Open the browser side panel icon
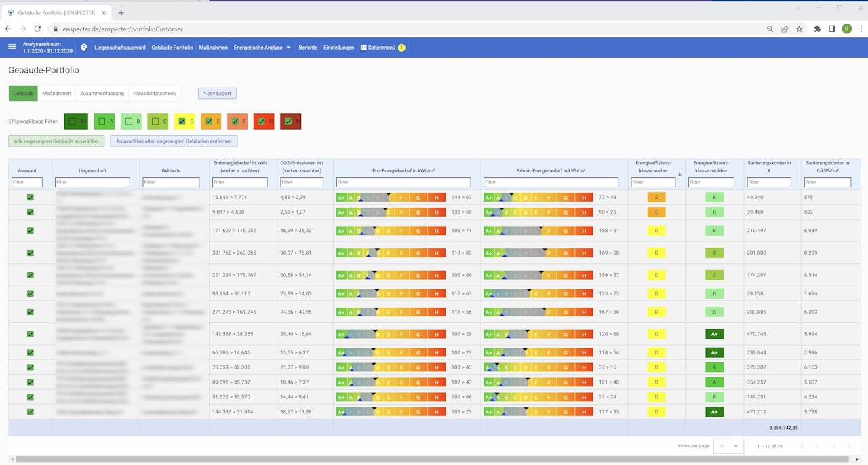 tap(832, 29)
